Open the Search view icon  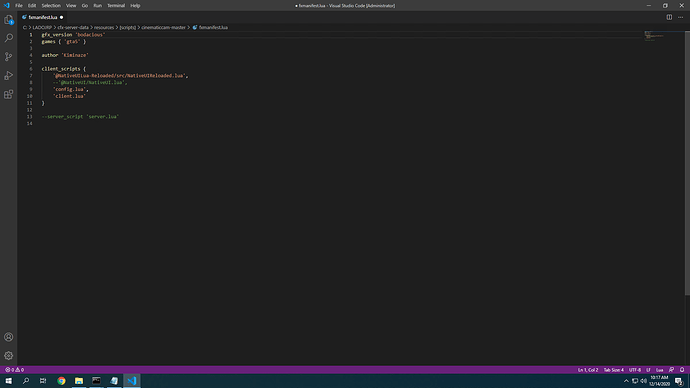click(x=8, y=38)
